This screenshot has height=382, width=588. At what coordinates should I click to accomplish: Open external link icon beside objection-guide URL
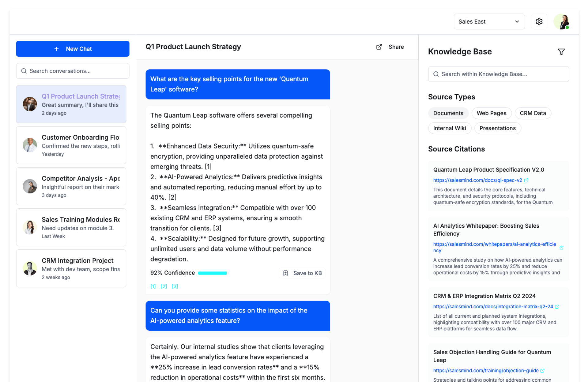coord(542,371)
